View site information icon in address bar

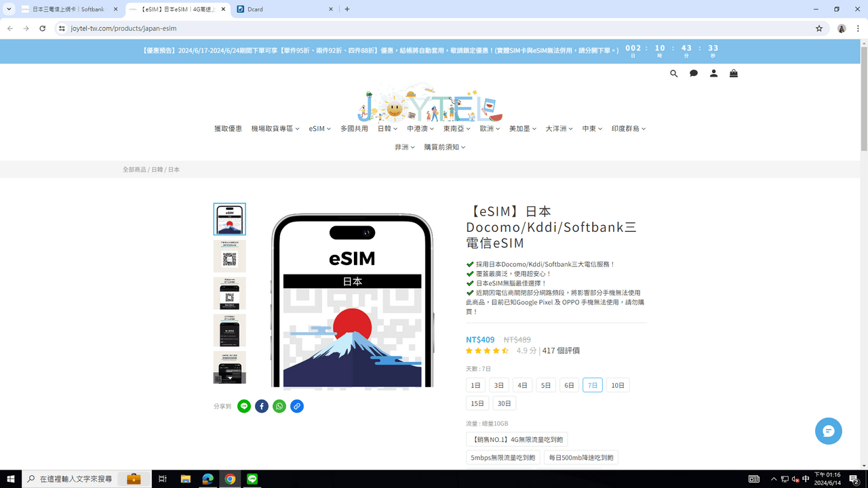click(62, 28)
